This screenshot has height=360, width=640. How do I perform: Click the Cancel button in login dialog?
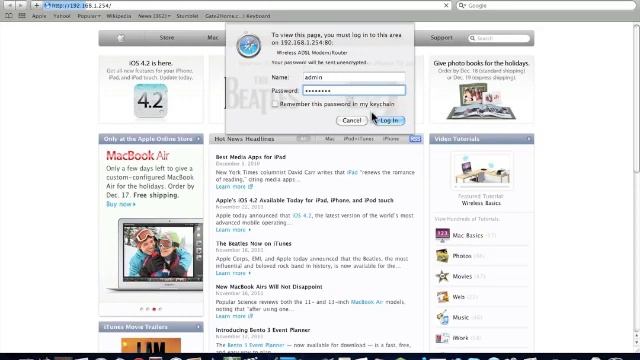[352, 120]
